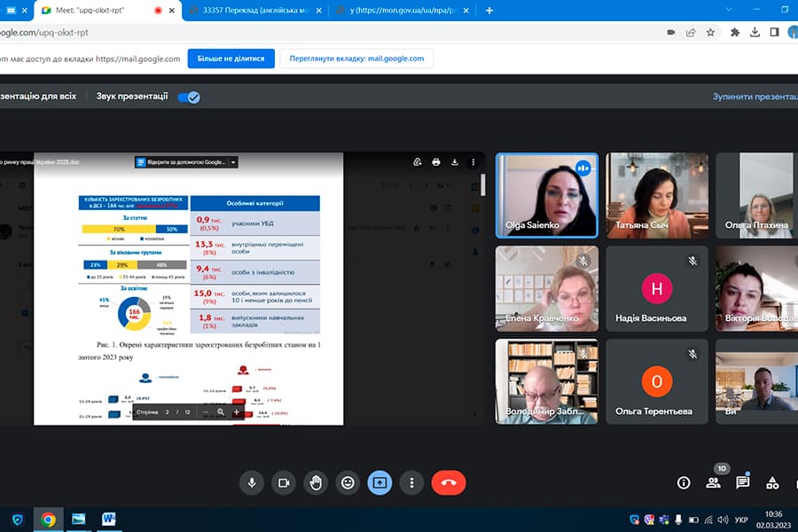Open the taskbar volume control
The height and width of the screenshot is (532, 798).
(723, 520)
